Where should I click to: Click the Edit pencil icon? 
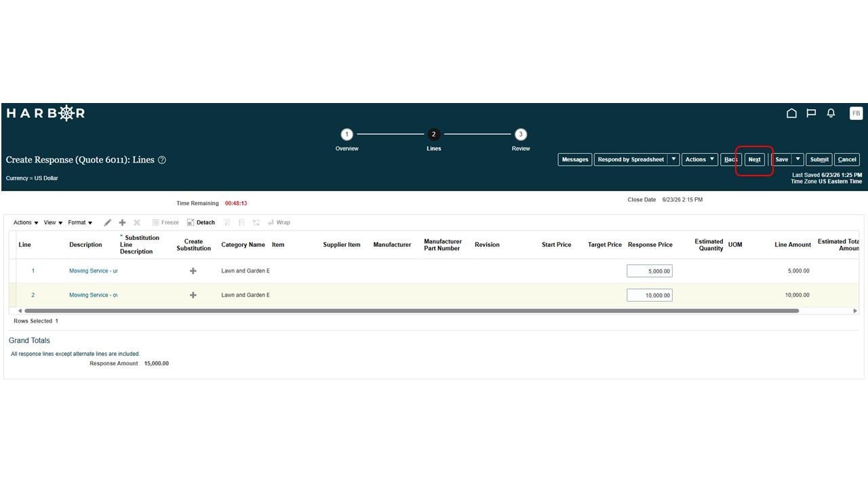click(107, 222)
